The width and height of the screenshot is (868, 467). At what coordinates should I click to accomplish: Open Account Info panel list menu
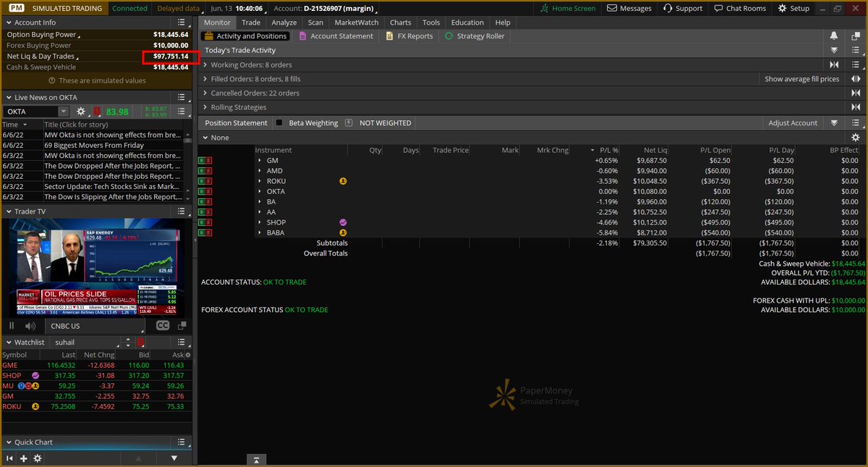(182, 22)
